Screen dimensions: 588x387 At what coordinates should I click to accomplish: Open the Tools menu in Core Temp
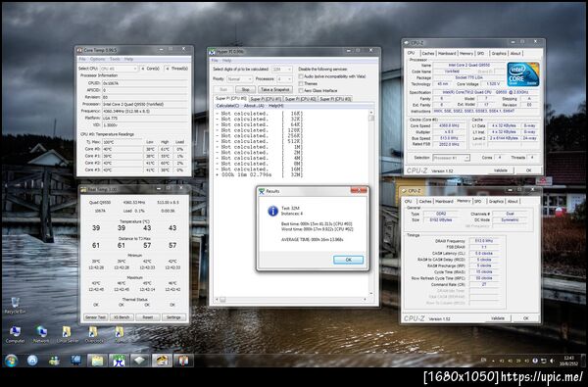coord(115,59)
